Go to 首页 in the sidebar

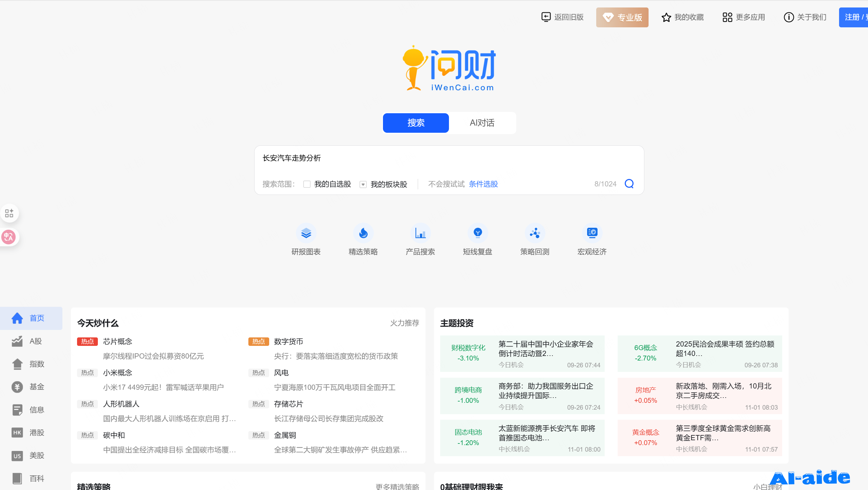point(31,318)
